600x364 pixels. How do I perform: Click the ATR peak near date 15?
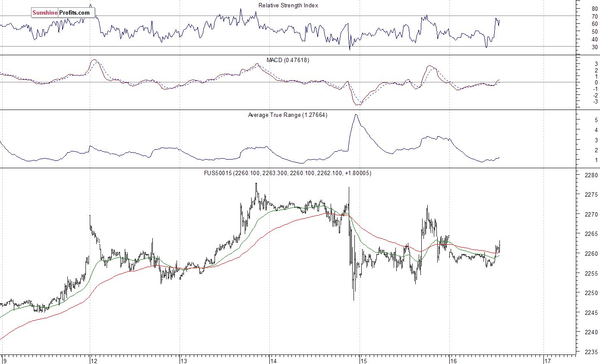coord(355,114)
